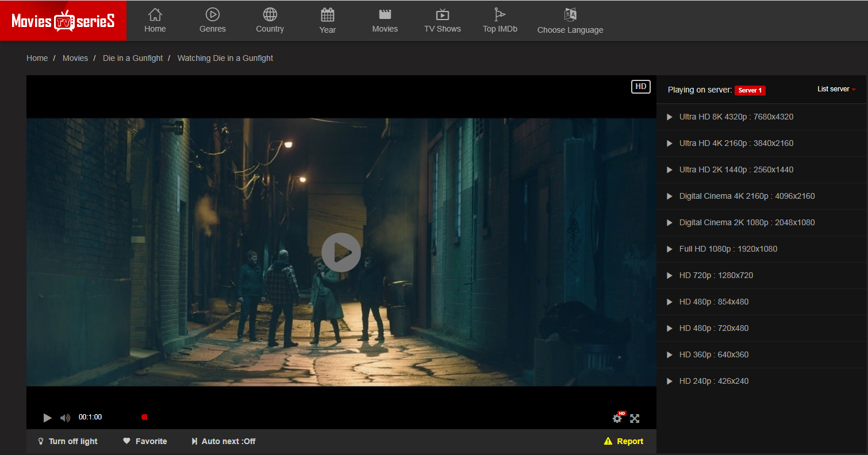The width and height of the screenshot is (868, 455).
Task: Click the Movies TV Series logo
Action: [63, 21]
